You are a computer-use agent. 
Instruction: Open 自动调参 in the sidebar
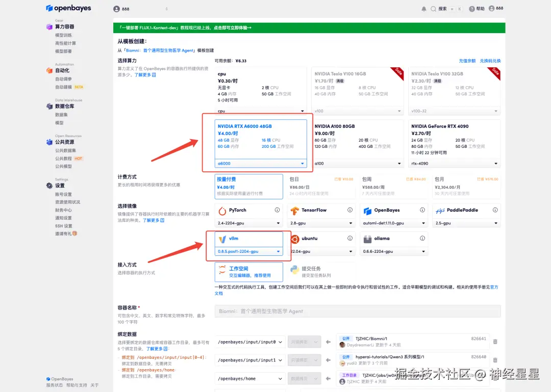click(x=63, y=79)
